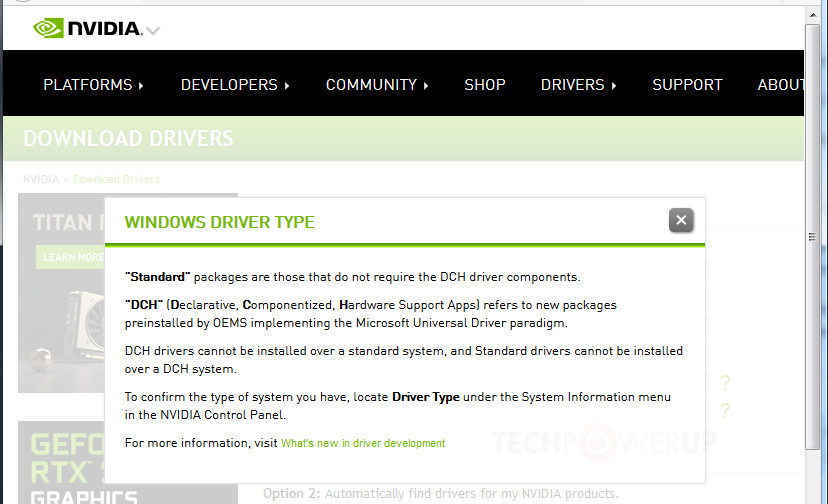Viewport: 828px width, 504px height.
Task: Click the scrollbar up arrow
Action: (814, 17)
